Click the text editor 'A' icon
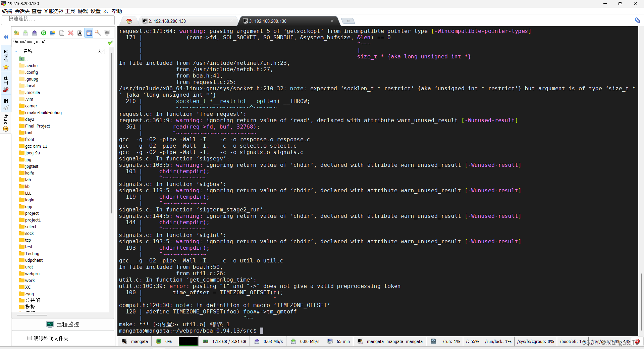This screenshot has height=349, width=644. [x=80, y=33]
